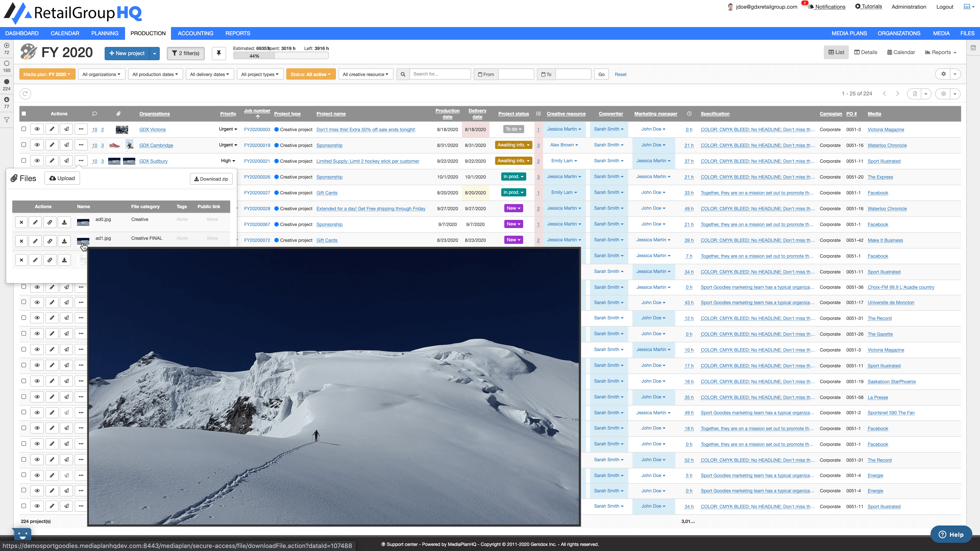Refresh the project list
The height and width of the screenshot is (551, 980).
(25, 94)
